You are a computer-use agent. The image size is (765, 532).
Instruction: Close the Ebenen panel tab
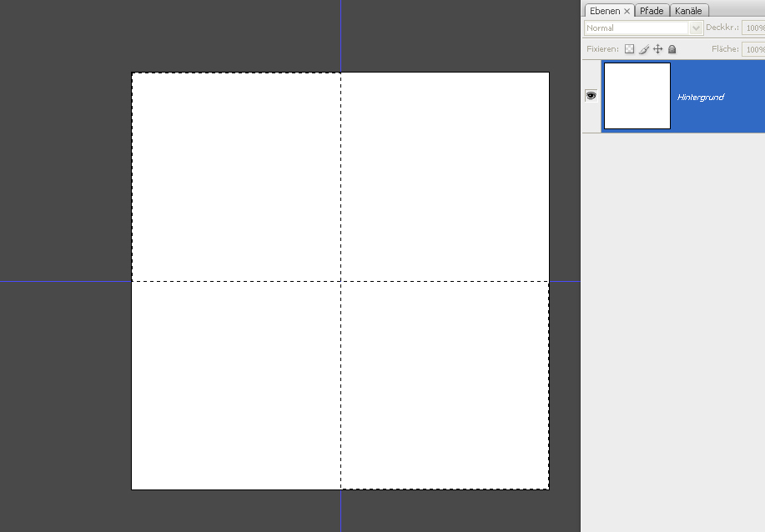point(627,11)
